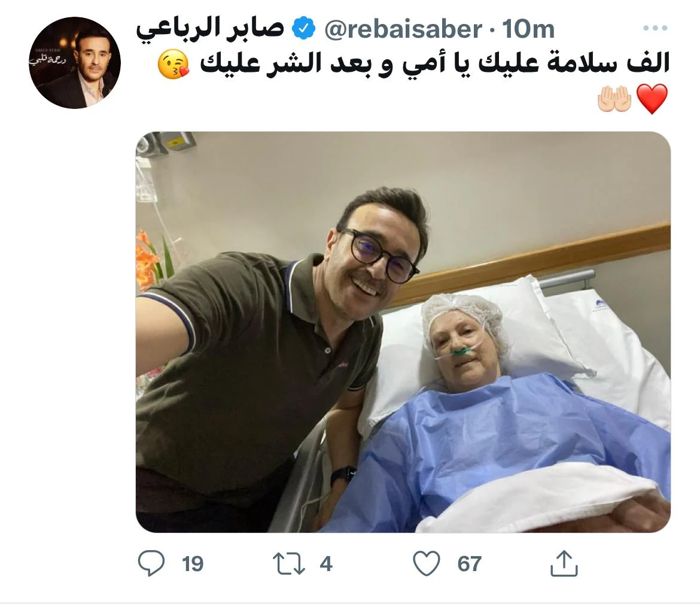Click the display name صابر الرباعي
Image resolution: width=700 pixels, height=604 pixels.
click(x=210, y=29)
